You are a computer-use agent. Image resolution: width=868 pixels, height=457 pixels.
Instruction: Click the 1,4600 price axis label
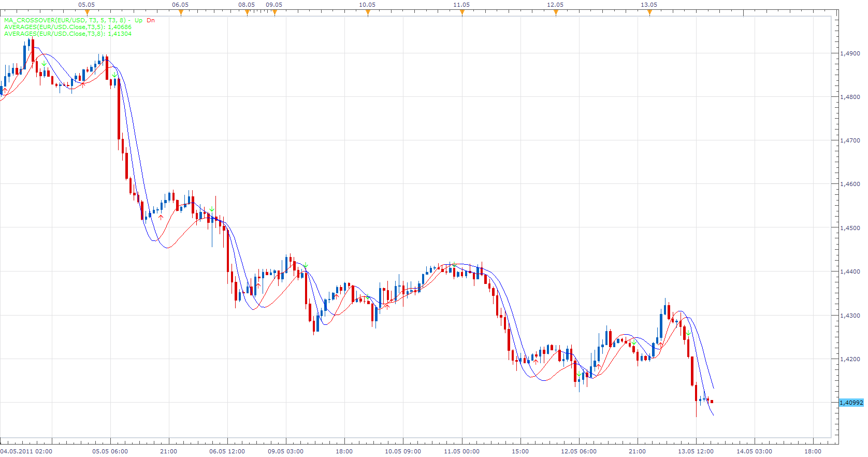[850, 184]
